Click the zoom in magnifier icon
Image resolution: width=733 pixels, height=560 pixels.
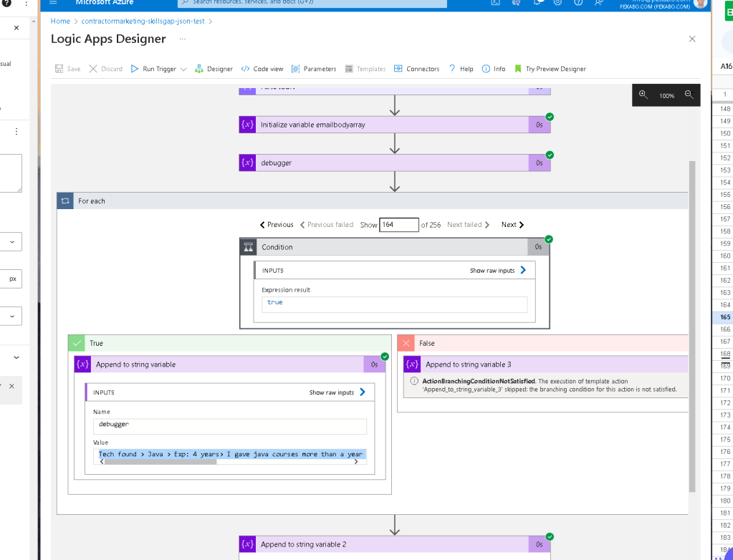[643, 95]
